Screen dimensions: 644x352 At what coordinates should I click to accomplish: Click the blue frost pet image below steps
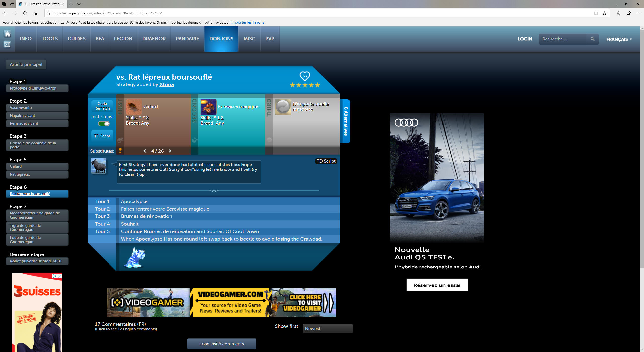135,257
